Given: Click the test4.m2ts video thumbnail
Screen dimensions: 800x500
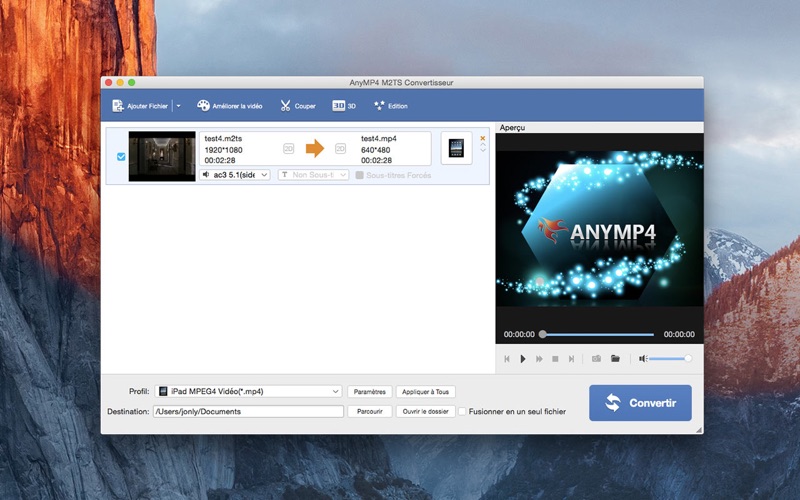Looking at the screenshot, I should [162, 156].
